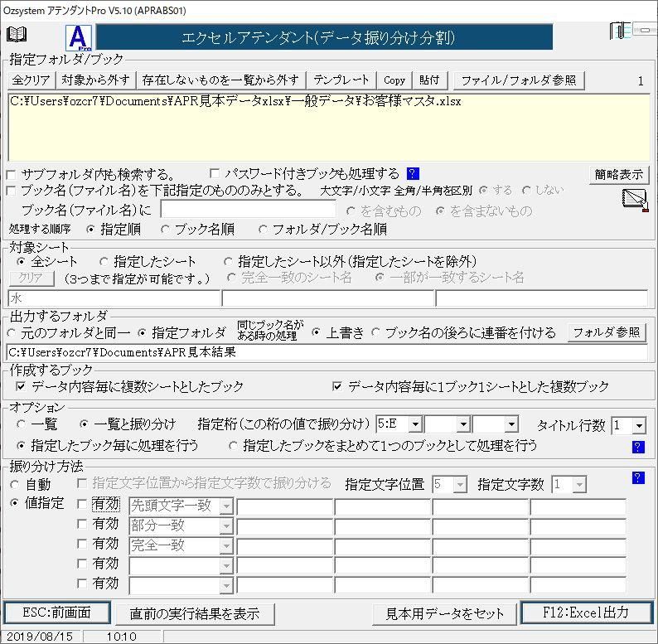Click first value field in 先頭文字一致 row
This screenshot has height=644, width=658.
285,506
